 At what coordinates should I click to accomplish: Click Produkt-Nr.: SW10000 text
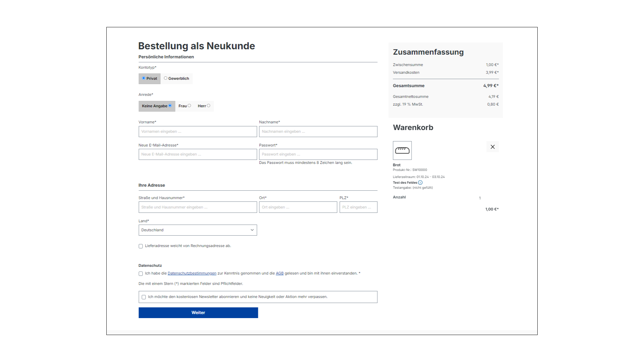(x=410, y=170)
